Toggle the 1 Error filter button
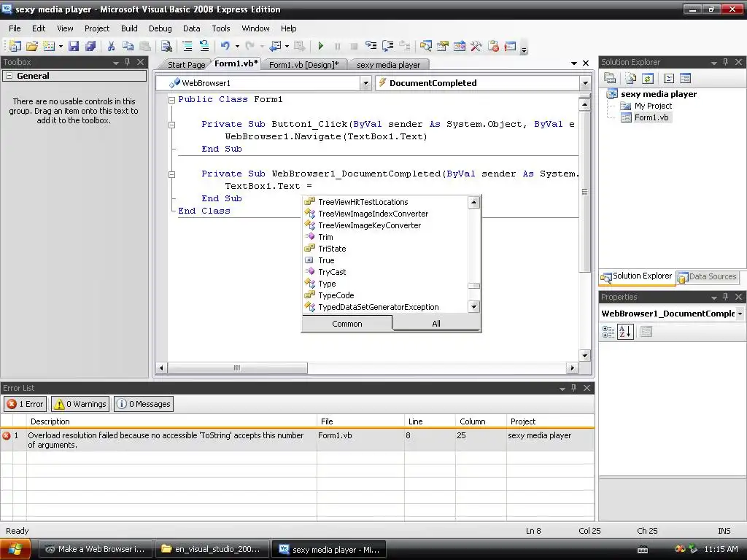Image resolution: width=747 pixels, height=560 pixels. (26, 404)
